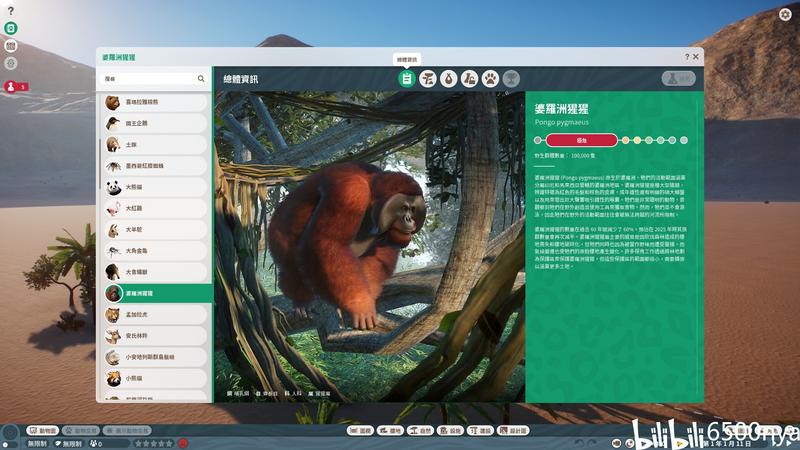The width and height of the screenshot is (800, 450).
Task: Select the 大角金龜 beetle entry
Action: 155,251
